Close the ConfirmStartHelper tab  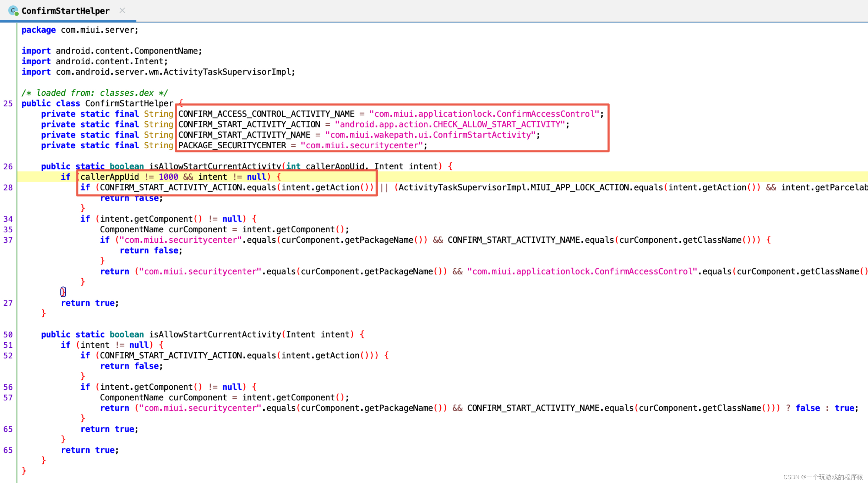coord(122,10)
